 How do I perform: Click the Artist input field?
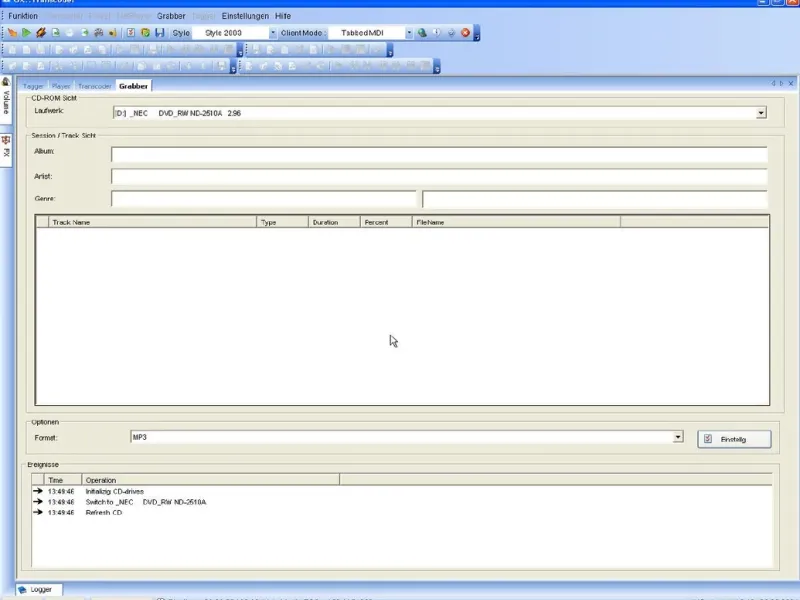tap(439, 177)
